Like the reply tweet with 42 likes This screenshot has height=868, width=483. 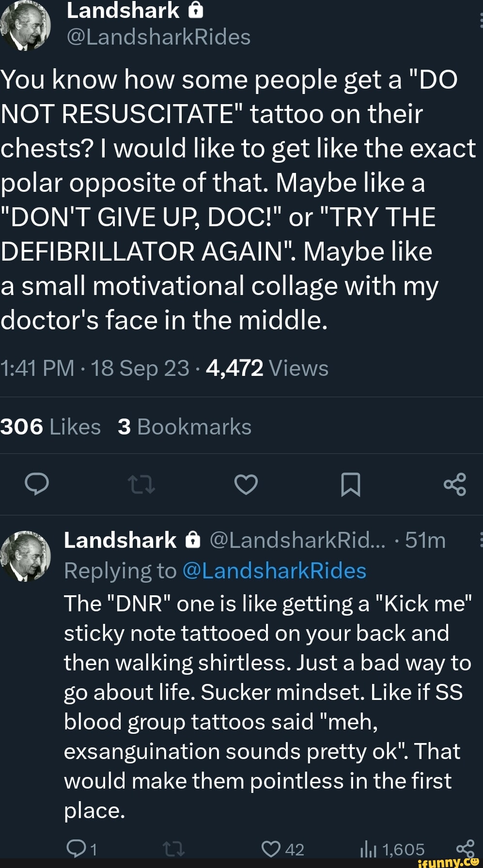tap(271, 848)
